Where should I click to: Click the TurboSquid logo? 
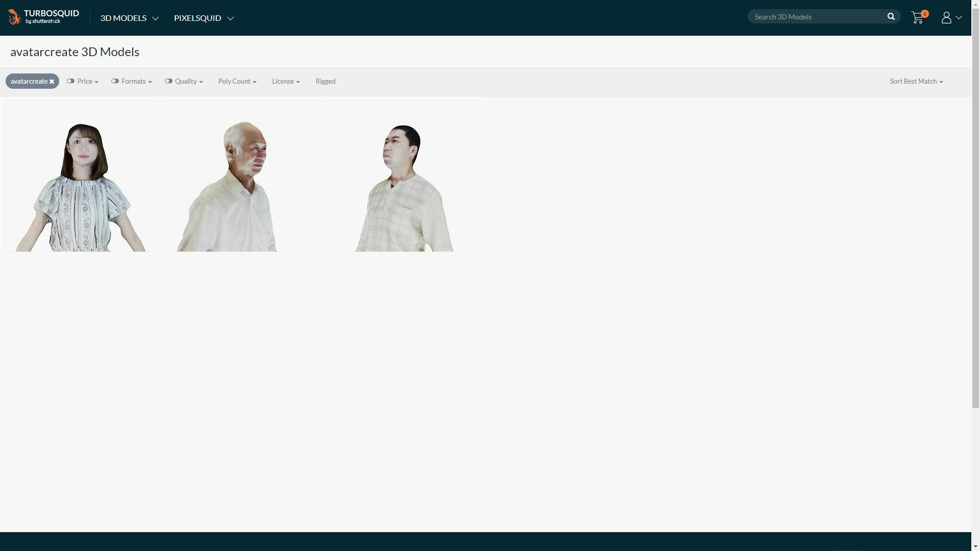[44, 17]
